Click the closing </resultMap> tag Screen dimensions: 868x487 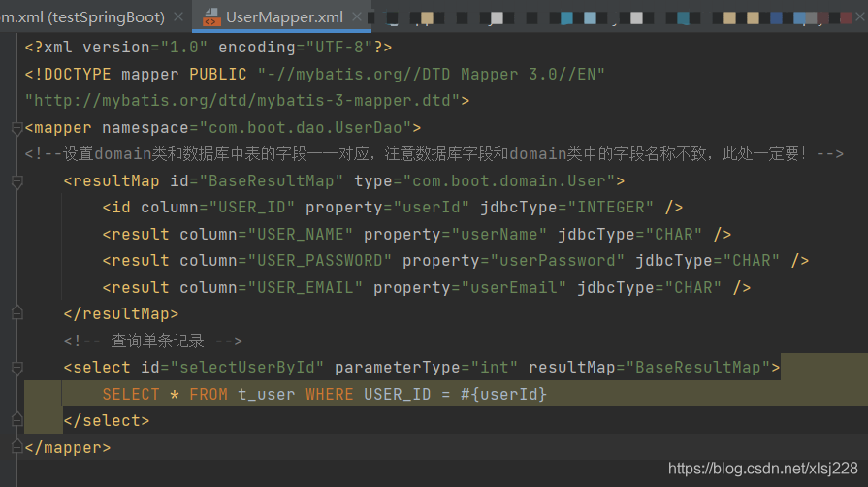click(121, 314)
